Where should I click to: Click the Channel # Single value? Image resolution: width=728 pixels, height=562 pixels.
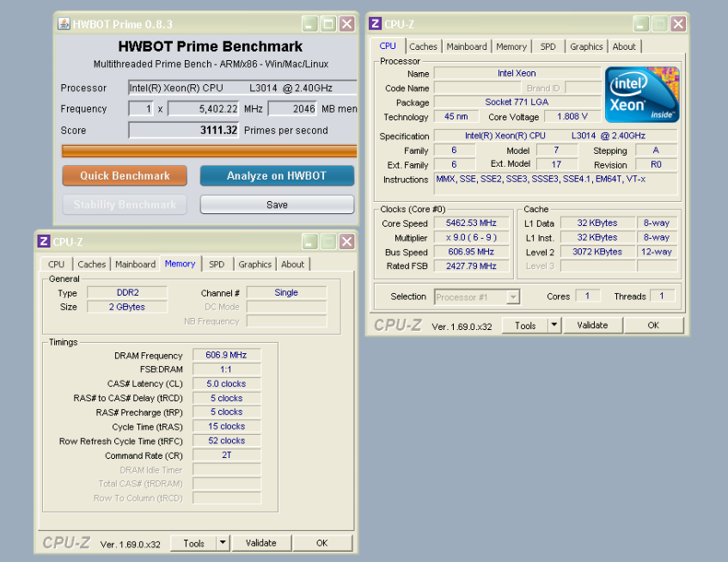click(x=286, y=292)
